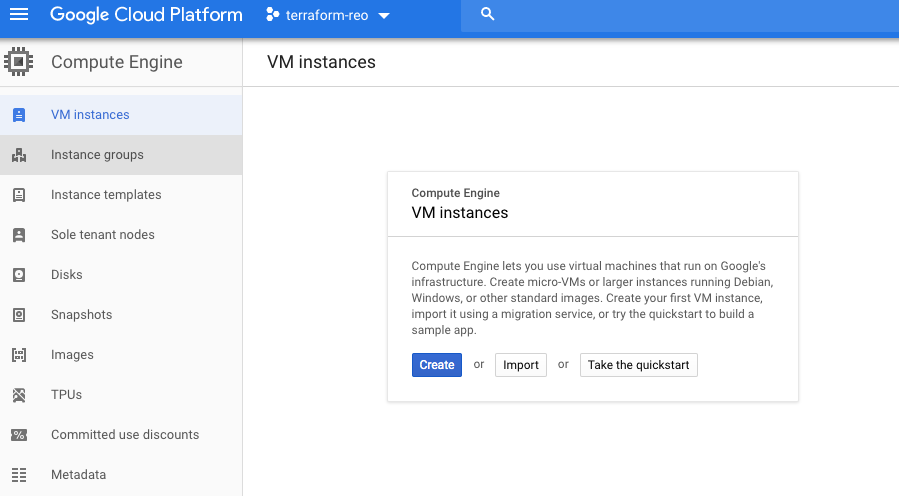Viewport: 899px width, 496px height.
Task: Click the Snapshots sidebar icon
Action: pyautogui.click(x=19, y=315)
